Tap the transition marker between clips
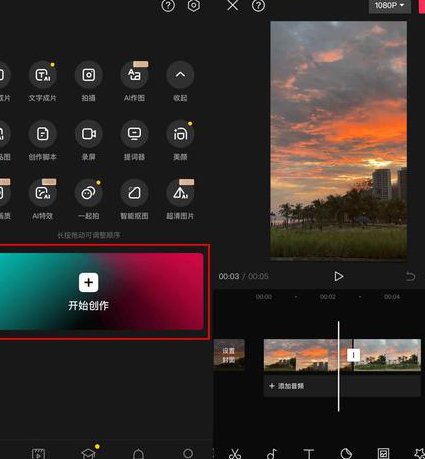Image resolution: width=425 pixels, height=459 pixels. [x=353, y=355]
